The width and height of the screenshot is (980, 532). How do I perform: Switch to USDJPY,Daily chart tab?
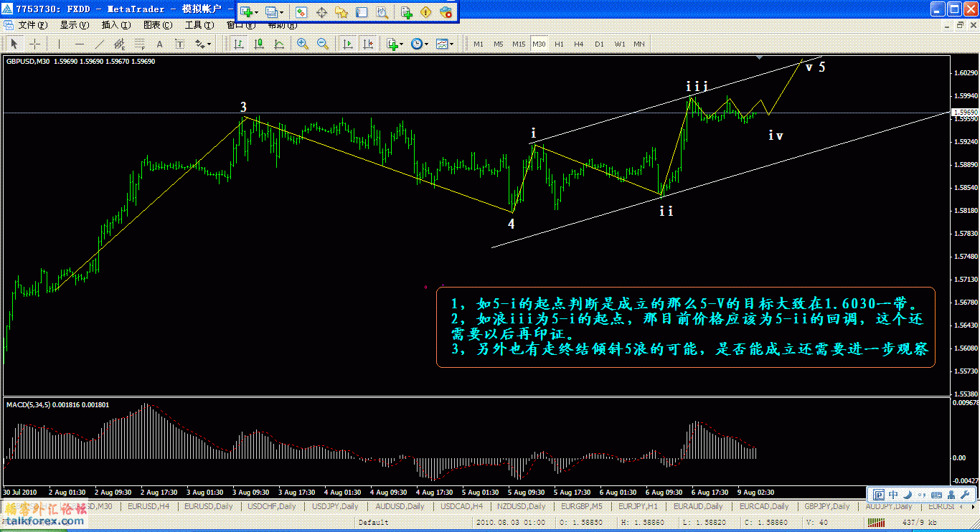point(334,506)
